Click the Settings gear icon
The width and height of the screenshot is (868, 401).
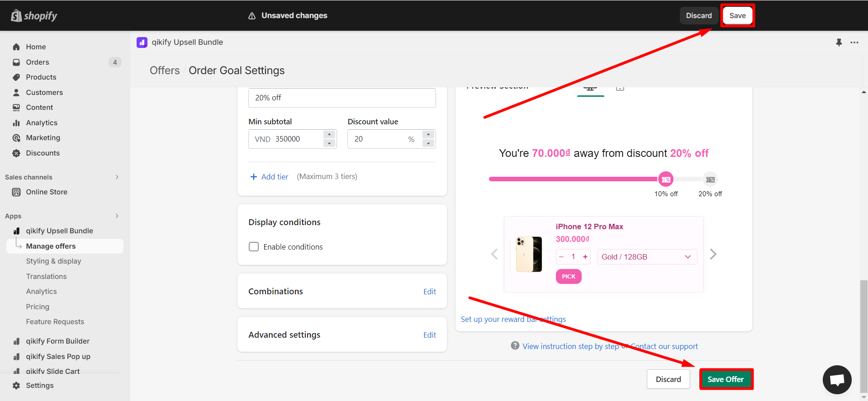point(16,386)
